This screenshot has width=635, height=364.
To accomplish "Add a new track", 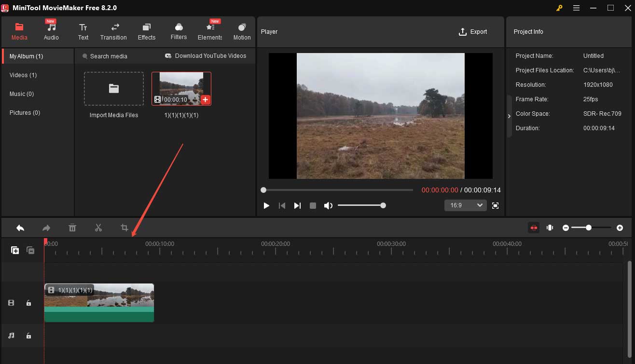I will click(15, 250).
